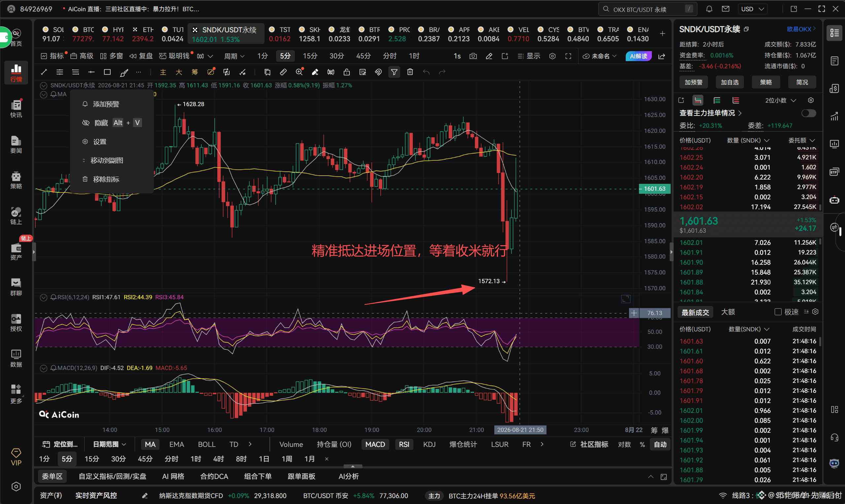Click the 加预警 button
The height and width of the screenshot is (504, 845).
pyautogui.click(x=693, y=82)
